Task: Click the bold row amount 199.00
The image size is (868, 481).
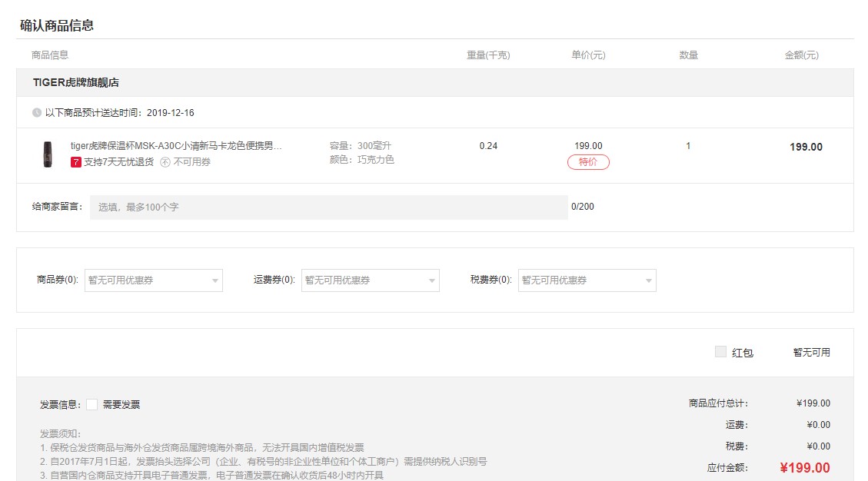Action: point(806,147)
